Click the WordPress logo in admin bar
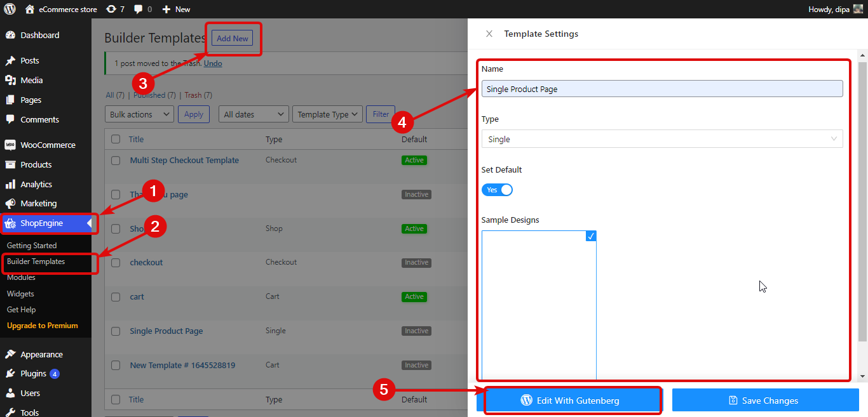This screenshot has width=868, height=417. 10,9
